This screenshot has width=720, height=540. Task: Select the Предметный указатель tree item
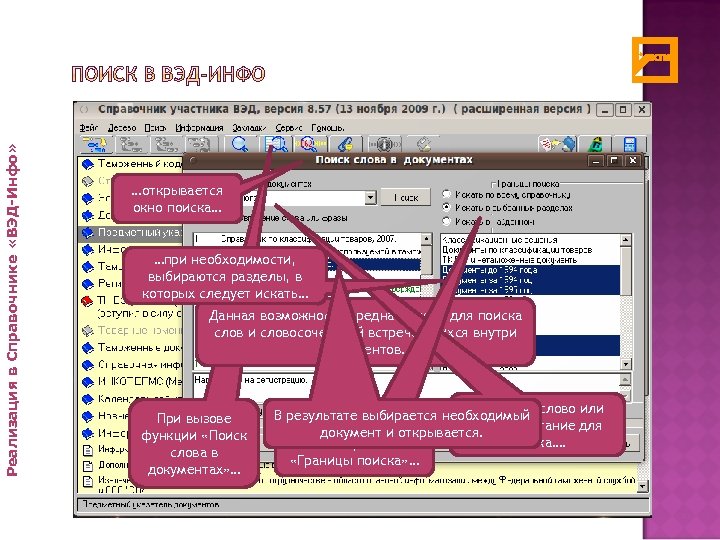pyautogui.click(x=131, y=232)
